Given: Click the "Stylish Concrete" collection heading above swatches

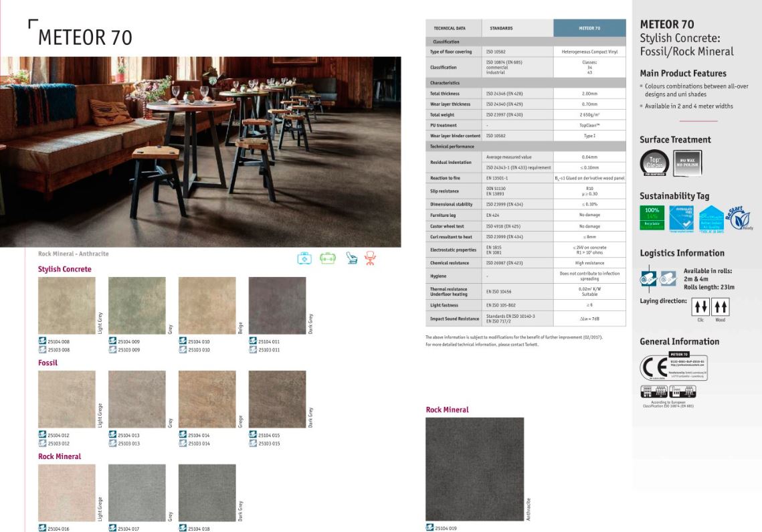Looking at the screenshot, I should 65,269.
